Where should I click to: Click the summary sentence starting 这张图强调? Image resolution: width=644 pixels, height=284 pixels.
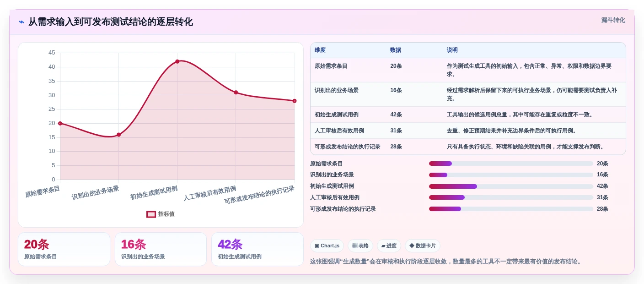(x=446, y=262)
